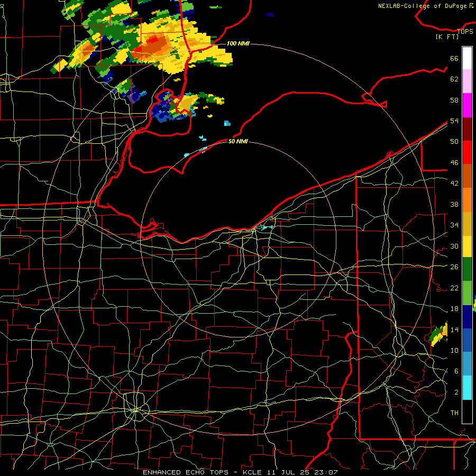This screenshot has width=476, height=476.
Task: Click the 30 legend value
Action: click(454, 246)
